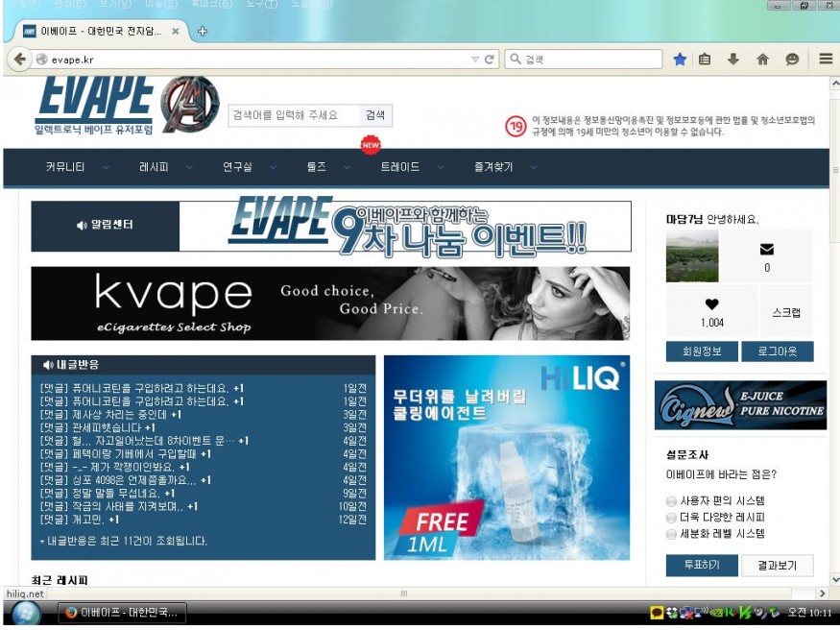The image size is (840, 630).
Task: Open the Firefox hamburger menu
Action: 826,59
